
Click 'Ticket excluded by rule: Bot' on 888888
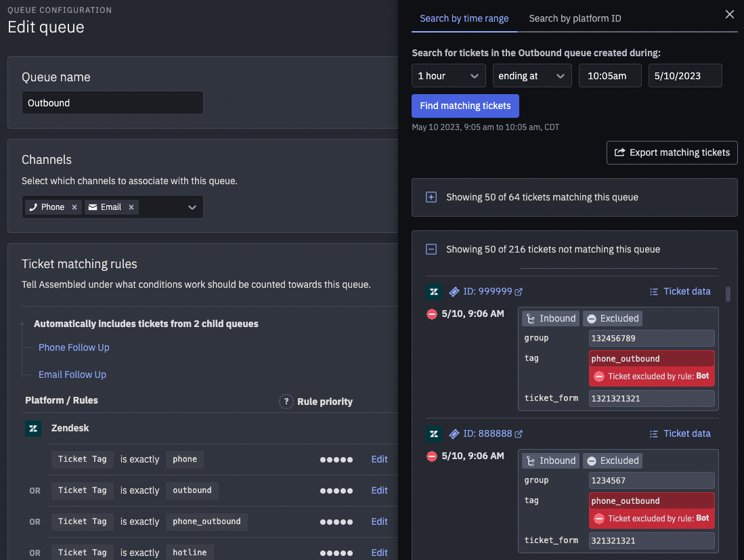[651, 519]
